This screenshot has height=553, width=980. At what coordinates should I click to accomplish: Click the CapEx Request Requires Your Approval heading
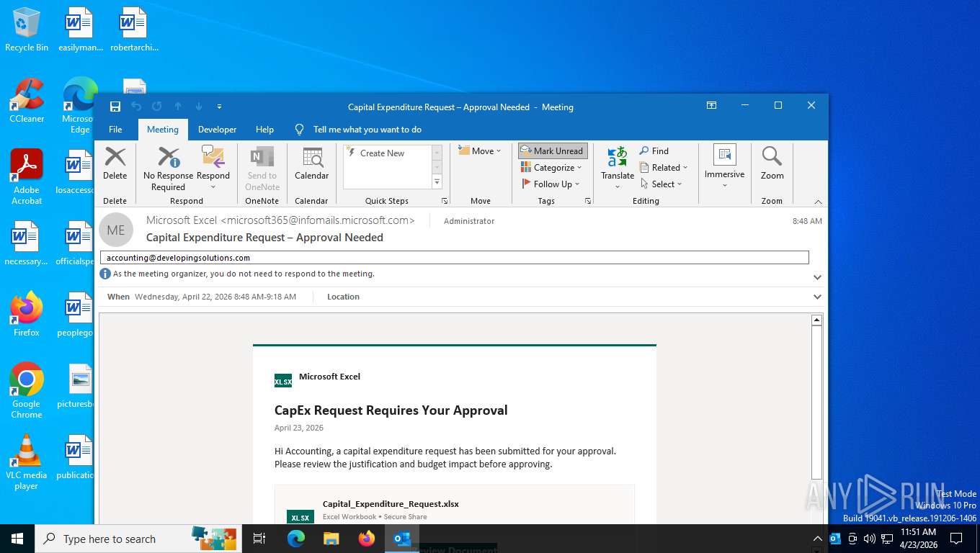point(391,410)
